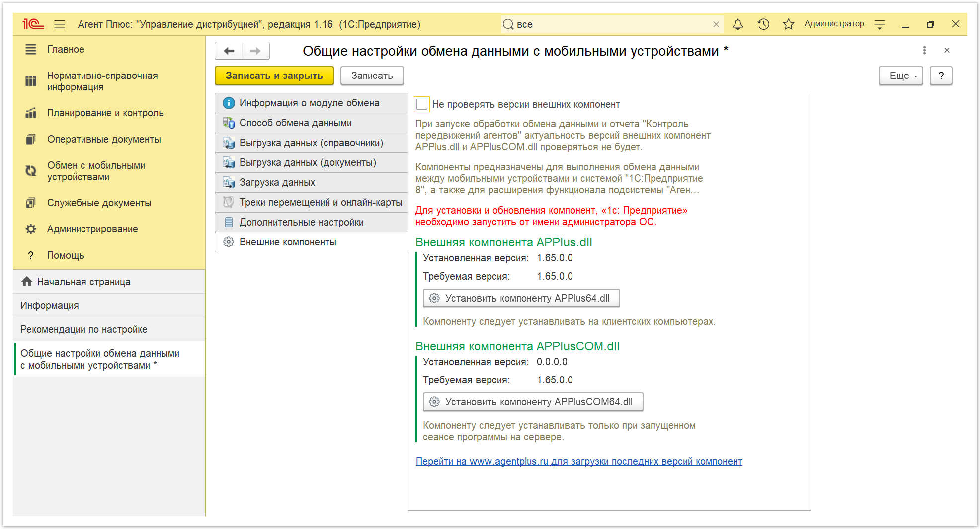The image size is (980, 529).
Task: Open favorites star icon
Action: tap(788, 24)
